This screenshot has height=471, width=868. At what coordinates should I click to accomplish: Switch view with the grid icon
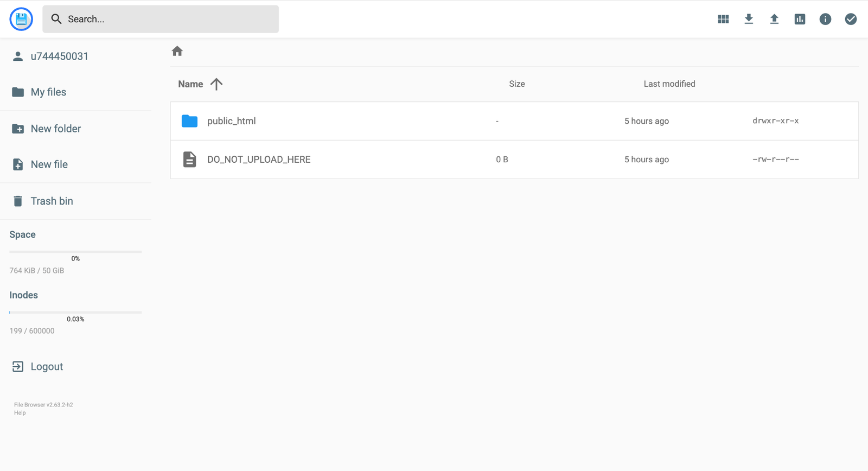(723, 19)
